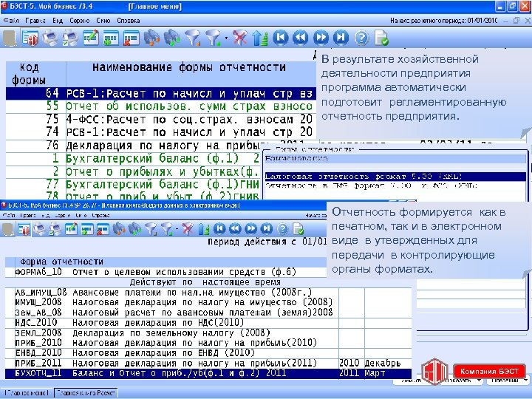Click filter funnel icon in the lower window toolbar

tap(151, 229)
